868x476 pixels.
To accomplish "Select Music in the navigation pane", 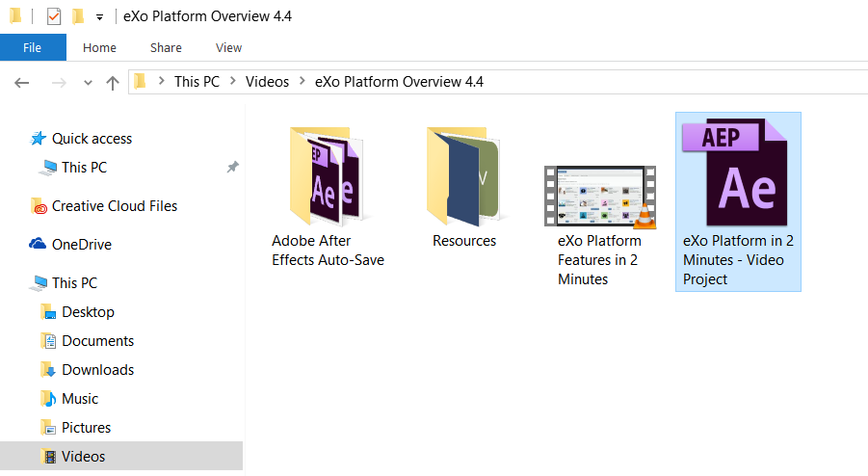I will 80,399.
